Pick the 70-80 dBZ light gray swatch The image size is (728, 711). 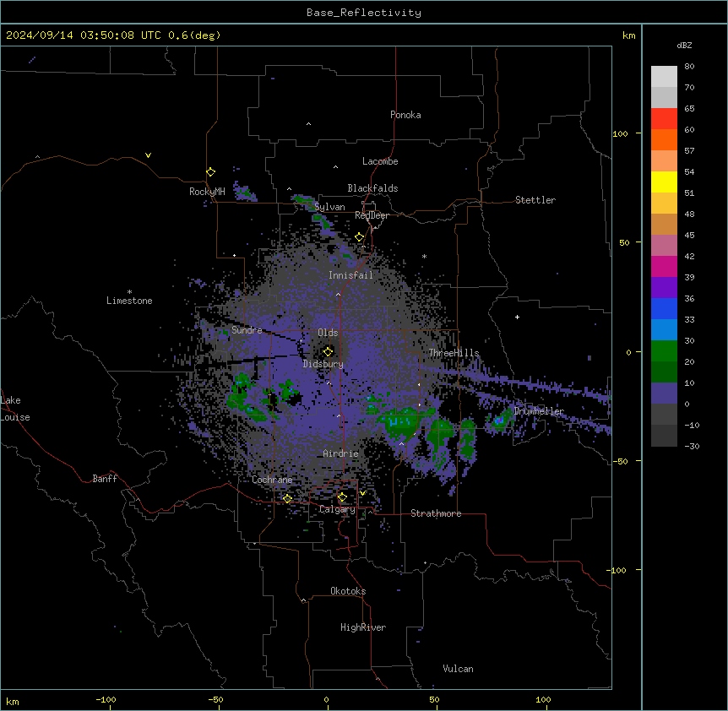click(x=664, y=77)
